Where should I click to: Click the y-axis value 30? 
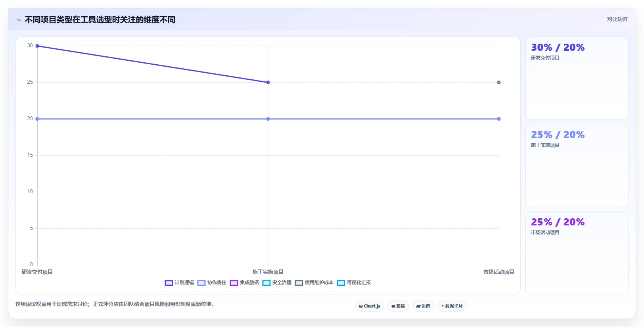30,46
